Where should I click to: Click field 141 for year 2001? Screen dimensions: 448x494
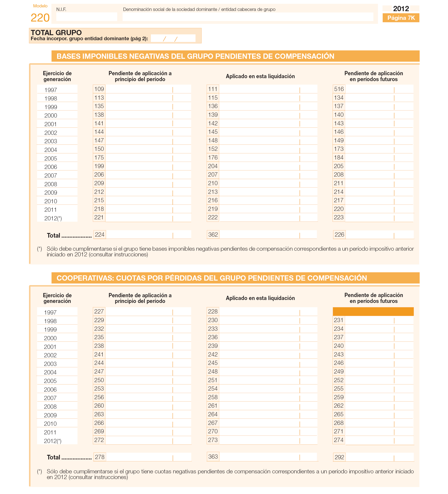point(148,123)
